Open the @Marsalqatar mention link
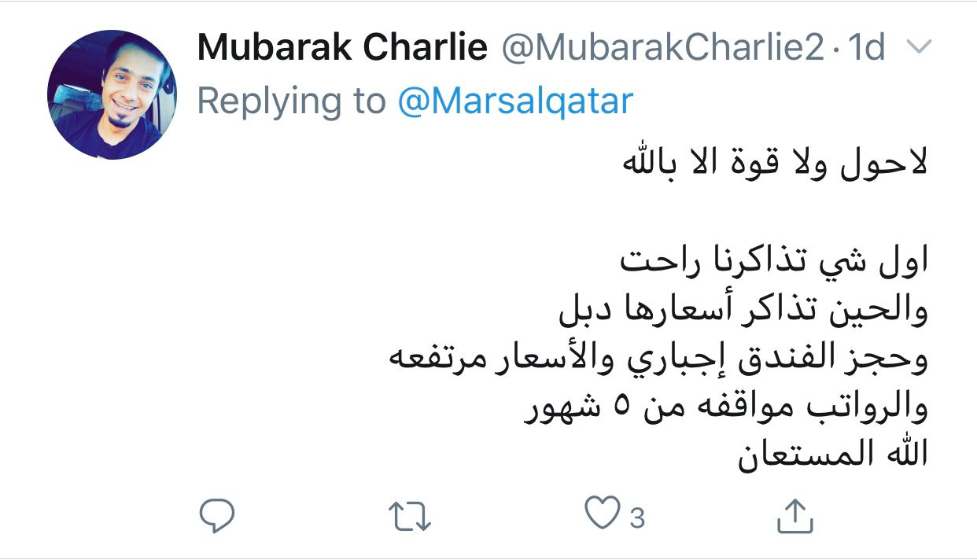Screen dimensions: 977x560 click(515, 101)
